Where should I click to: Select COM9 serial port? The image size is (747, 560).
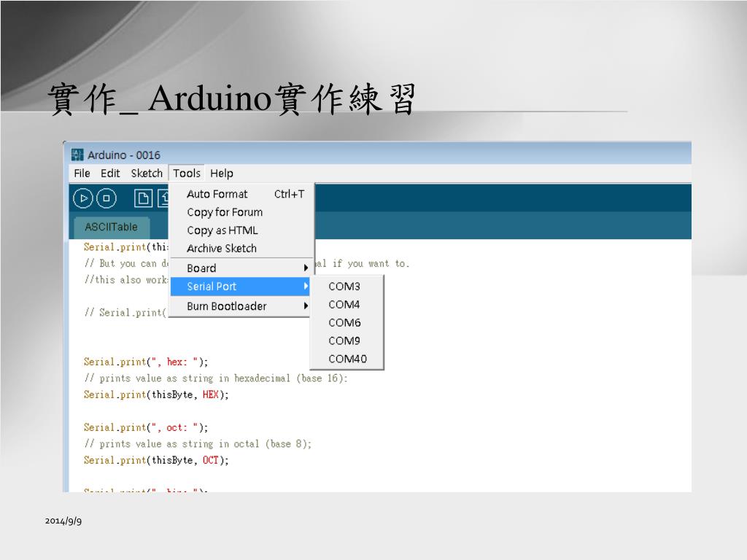(x=347, y=341)
